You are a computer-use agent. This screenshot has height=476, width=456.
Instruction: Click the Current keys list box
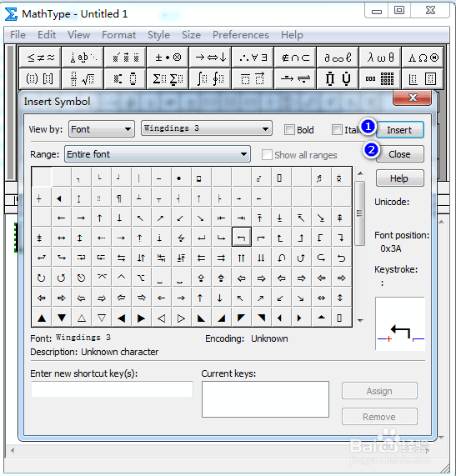pyautogui.click(x=265, y=399)
